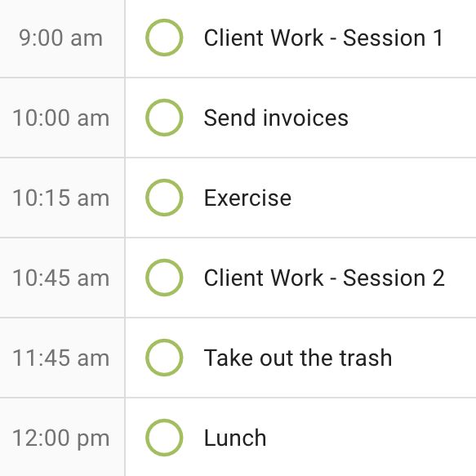Screen dimensions: 476x476
Task: Choose the 10:45 am time slot
Action: [x=60, y=278]
